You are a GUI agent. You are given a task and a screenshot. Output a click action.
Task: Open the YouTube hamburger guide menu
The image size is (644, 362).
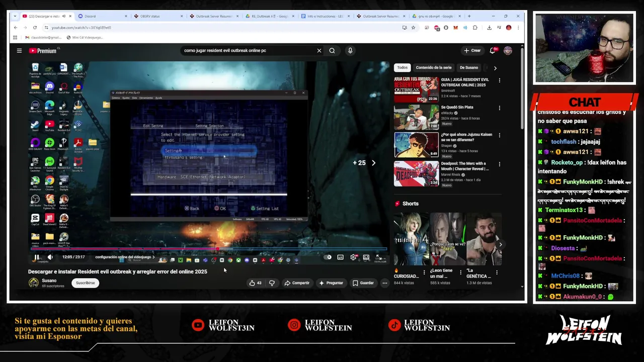(19, 51)
